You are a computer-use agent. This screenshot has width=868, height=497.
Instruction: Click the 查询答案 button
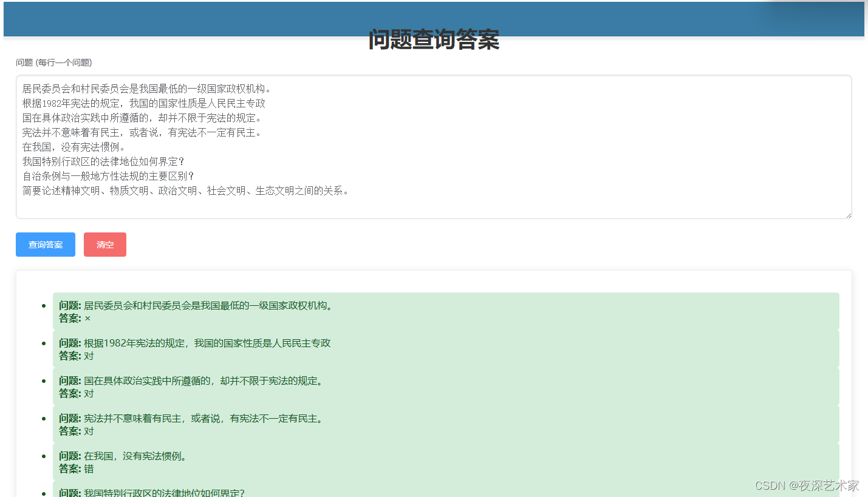point(46,245)
